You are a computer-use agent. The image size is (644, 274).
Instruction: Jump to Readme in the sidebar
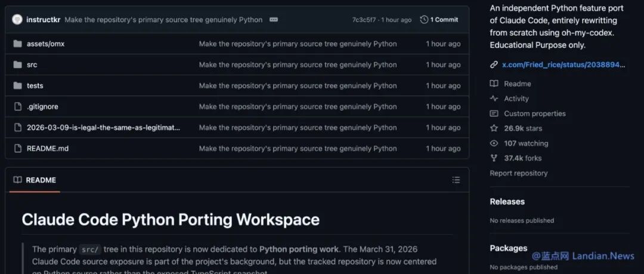pos(518,84)
